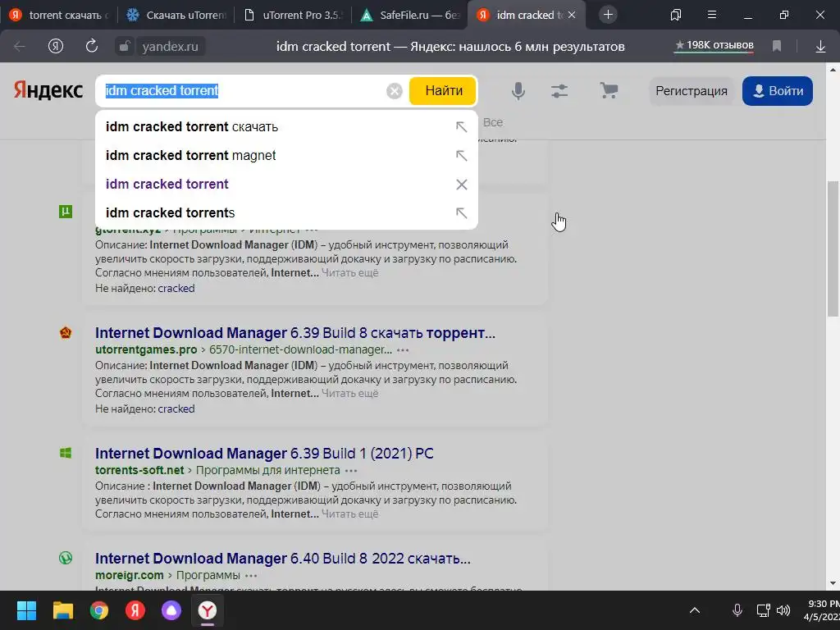
Task: Open the shopping cart icon
Action: point(609,90)
